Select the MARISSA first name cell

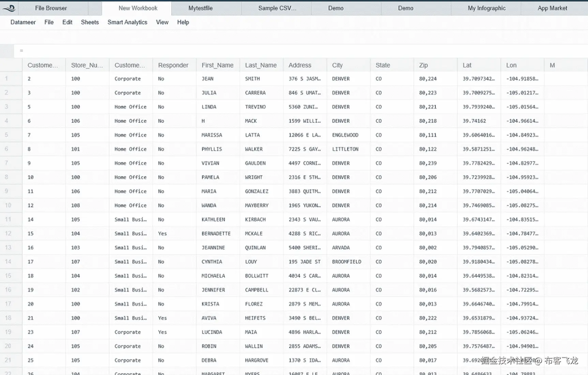point(218,135)
